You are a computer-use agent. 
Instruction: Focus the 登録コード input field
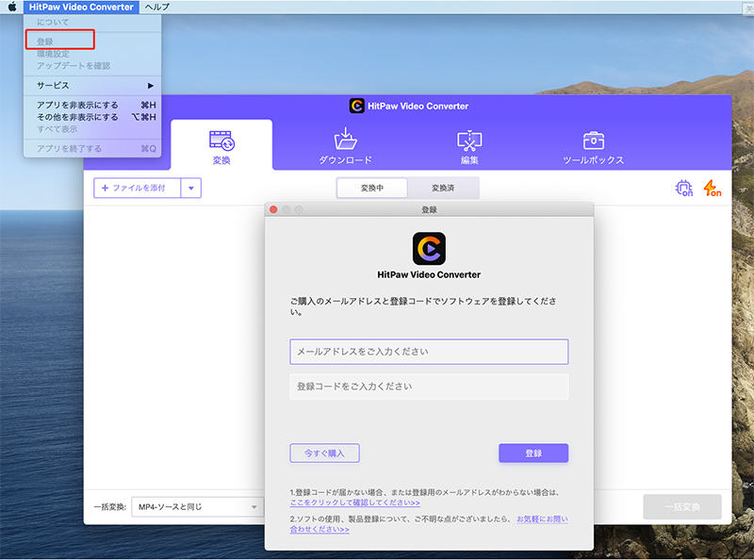point(429,387)
